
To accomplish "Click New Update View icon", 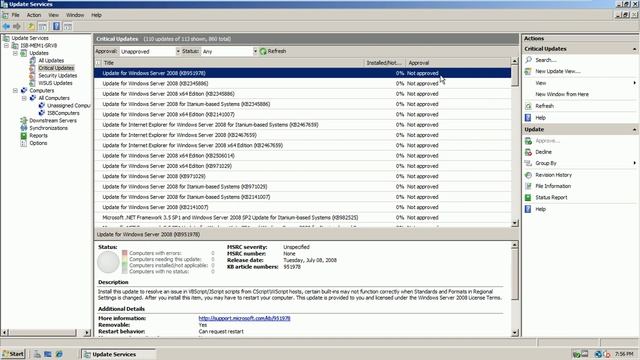I will point(528,71).
